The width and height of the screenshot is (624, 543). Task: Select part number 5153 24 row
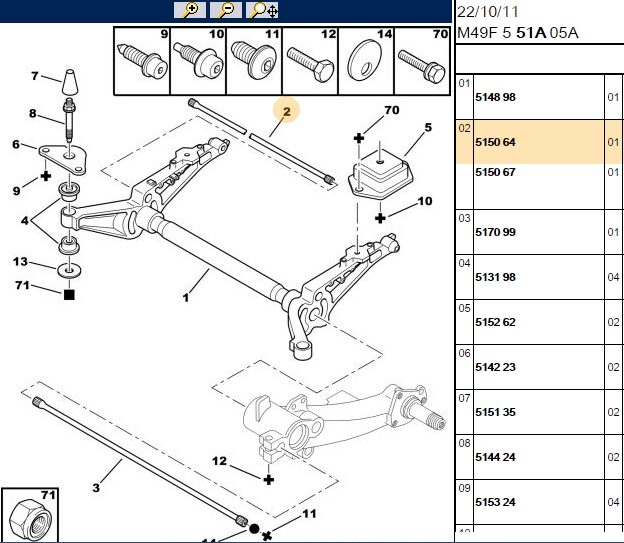point(539,502)
